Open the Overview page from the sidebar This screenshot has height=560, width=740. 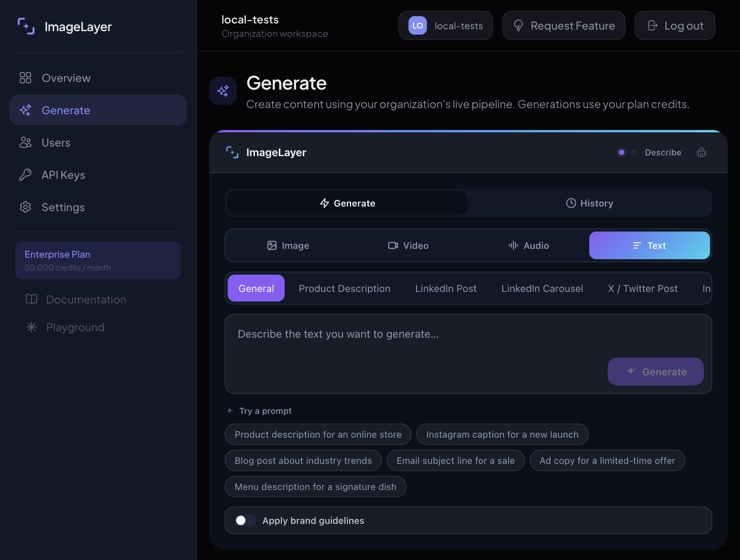pyautogui.click(x=98, y=78)
